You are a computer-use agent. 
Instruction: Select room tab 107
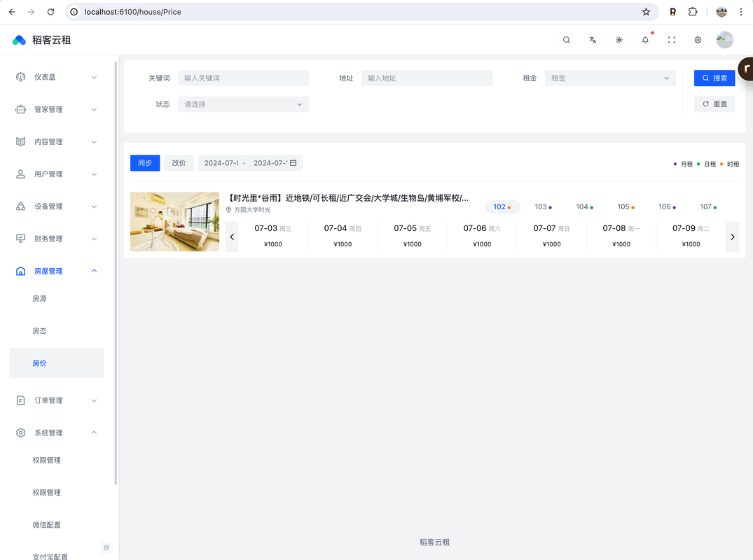pyautogui.click(x=709, y=206)
